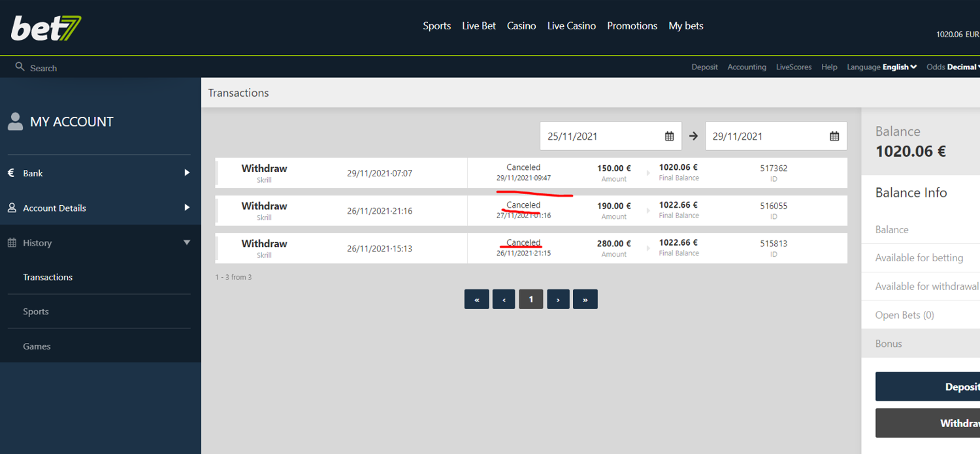
Task: Go to the My bets page
Action: tap(685, 26)
